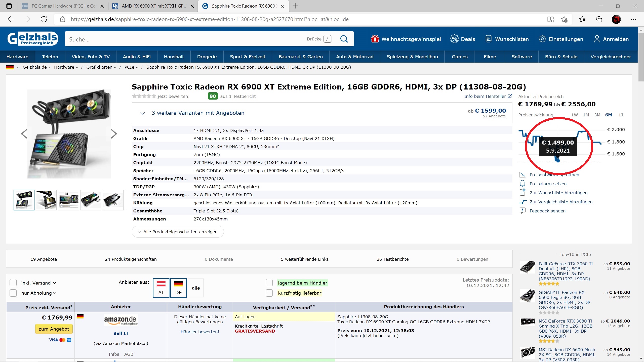
Task: Open the Hardware category menu
Action: tap(17, 57)
